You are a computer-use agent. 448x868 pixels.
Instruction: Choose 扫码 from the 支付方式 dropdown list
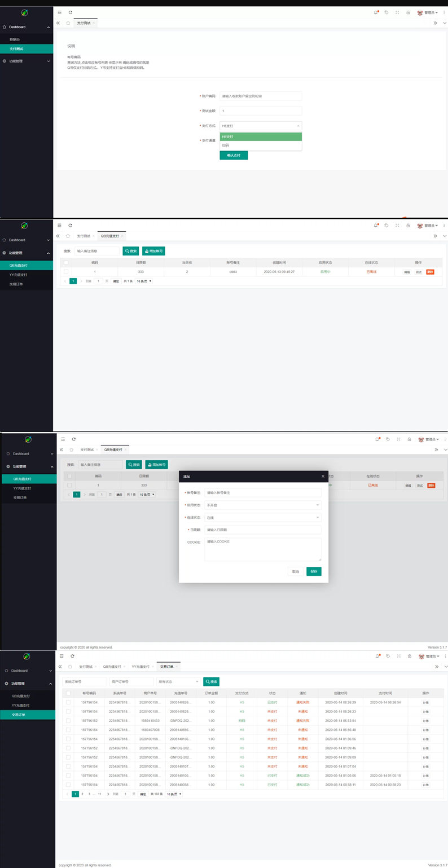pyautogui.click(x=261, y=146)
